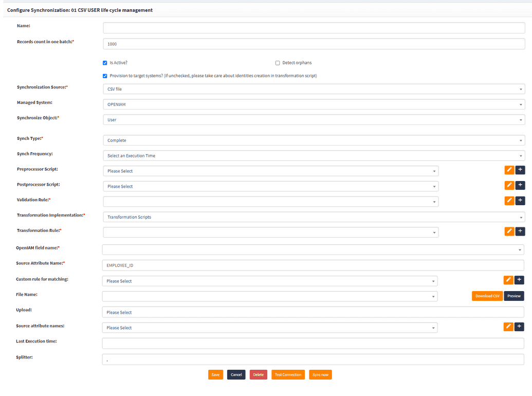Viewport: 532px width, 396px height.
Task: Edit the Custom rule for matching
Action: pyautogui.click(x=509, y=280)
